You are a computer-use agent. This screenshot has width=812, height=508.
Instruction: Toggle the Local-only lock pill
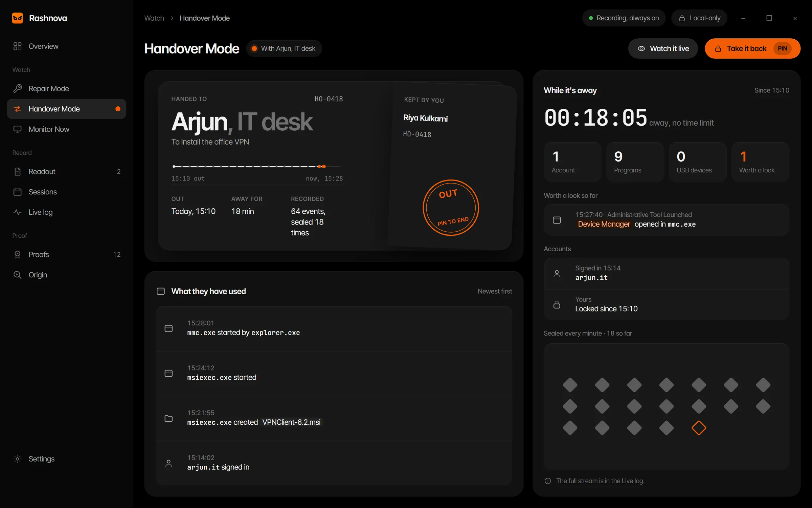point(699,18)
